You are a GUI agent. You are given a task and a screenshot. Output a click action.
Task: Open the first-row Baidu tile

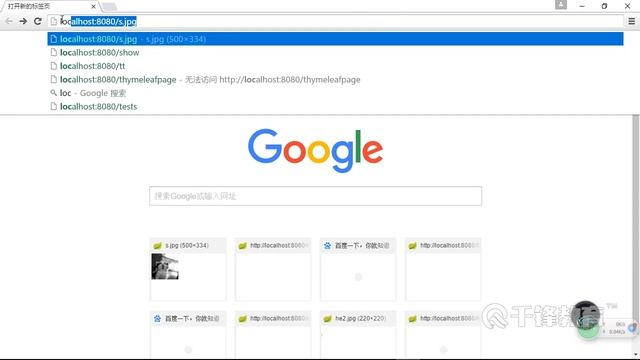tap(358, 269)
